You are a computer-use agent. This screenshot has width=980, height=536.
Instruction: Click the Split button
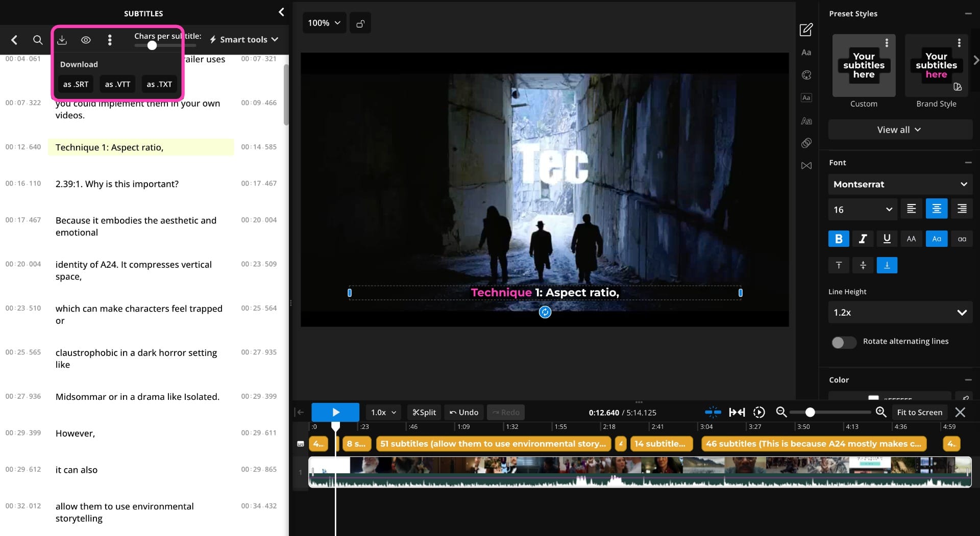(x=424, y=412)
